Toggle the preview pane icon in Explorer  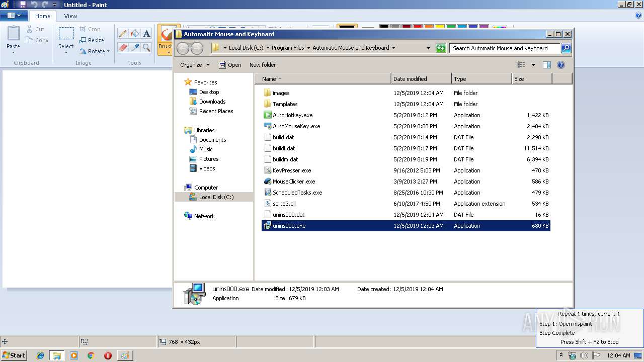547,65
